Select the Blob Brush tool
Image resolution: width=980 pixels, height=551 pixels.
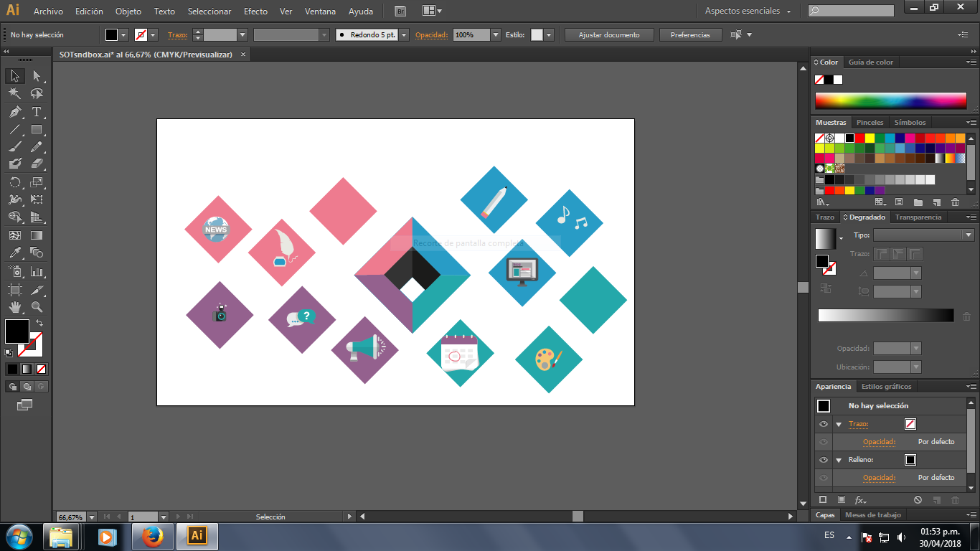14,164
